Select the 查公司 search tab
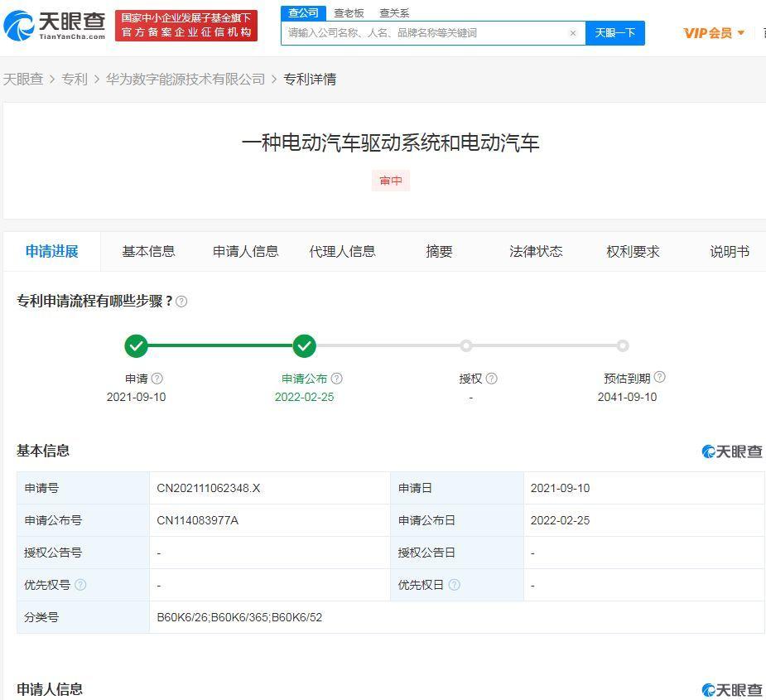The width and height of the screenshot is (766, 700). tap(303, 13)
